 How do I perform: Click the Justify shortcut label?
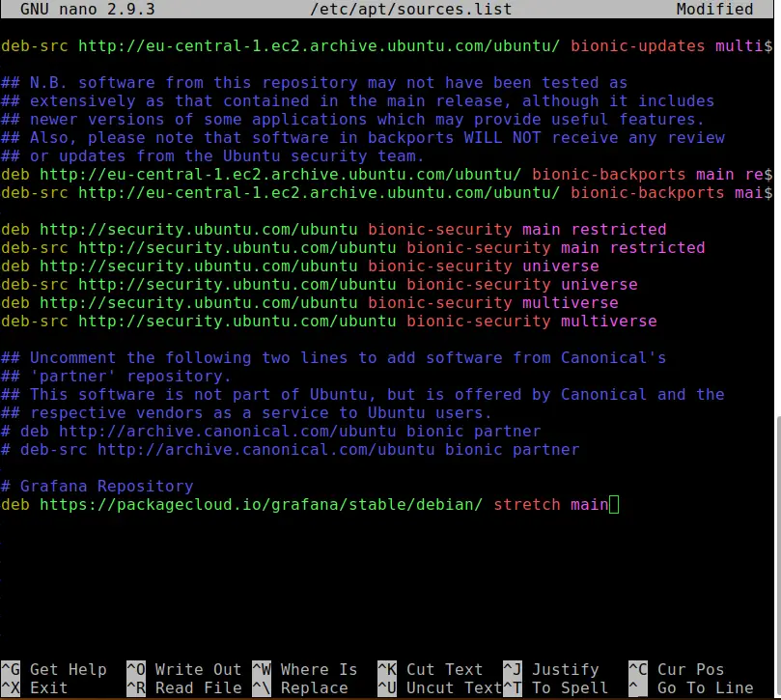(x=566, y=669)
